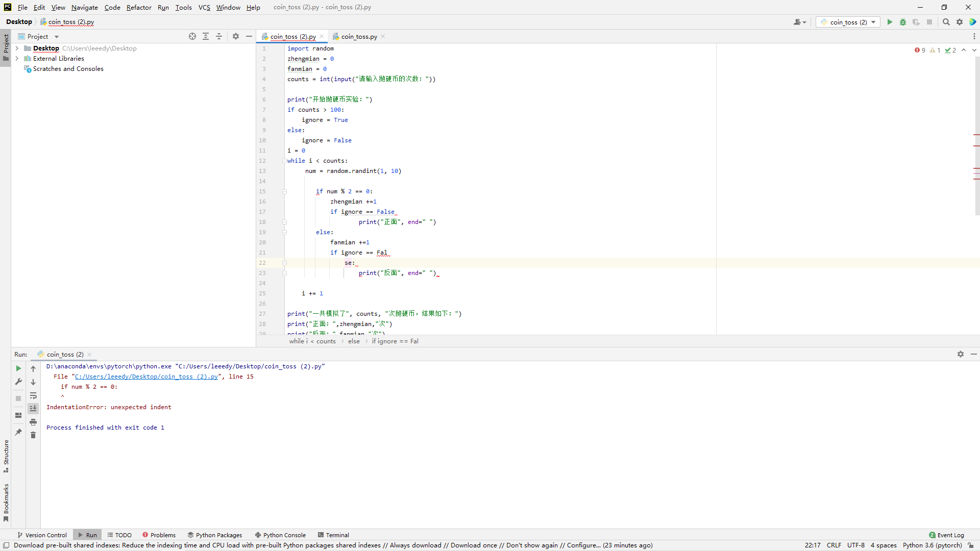
Task: Run with coverage icon in top toolbar
Action: coord(916,22)
